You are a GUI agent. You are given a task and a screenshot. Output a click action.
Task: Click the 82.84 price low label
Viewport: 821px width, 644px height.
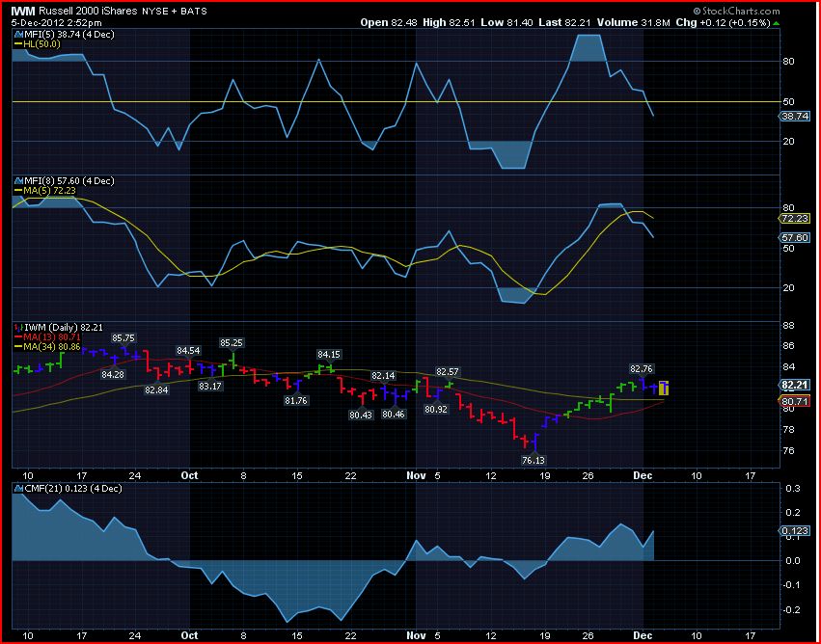tap(156, 389)
